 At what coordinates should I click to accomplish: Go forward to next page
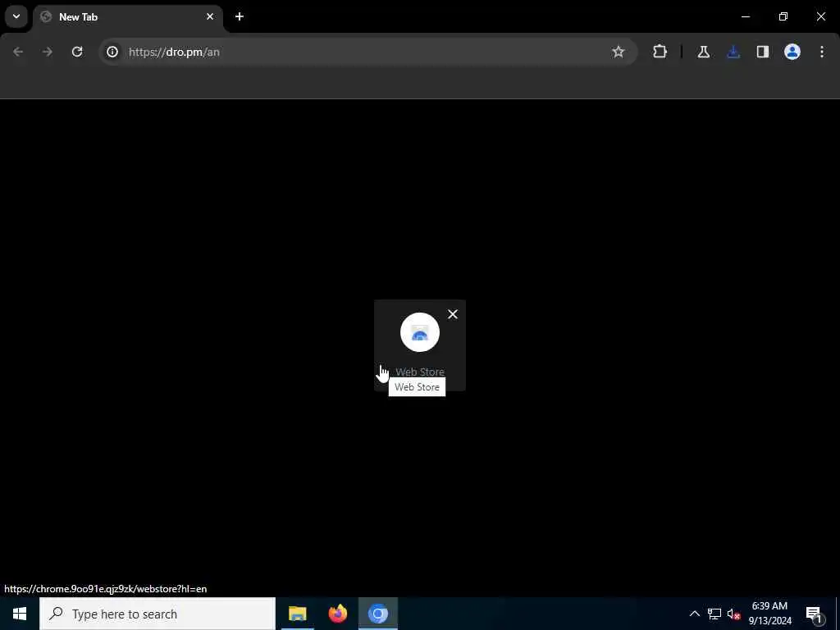[48, 52]
